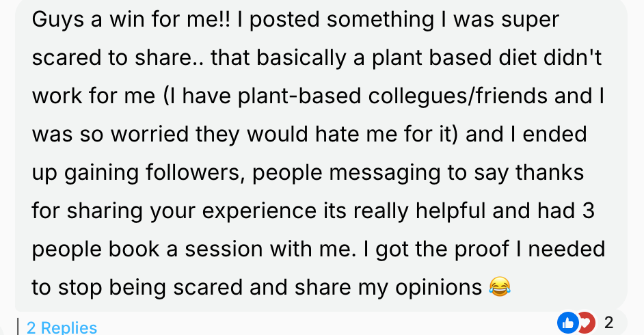Click the red heart reaction icon
This screenshot has height=335, width=644.
point(587,323)
